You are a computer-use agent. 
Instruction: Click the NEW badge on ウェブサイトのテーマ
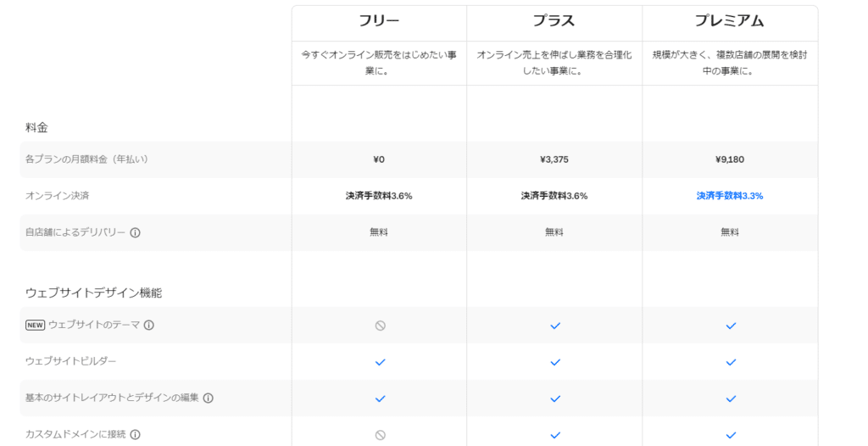coord(35,325)
